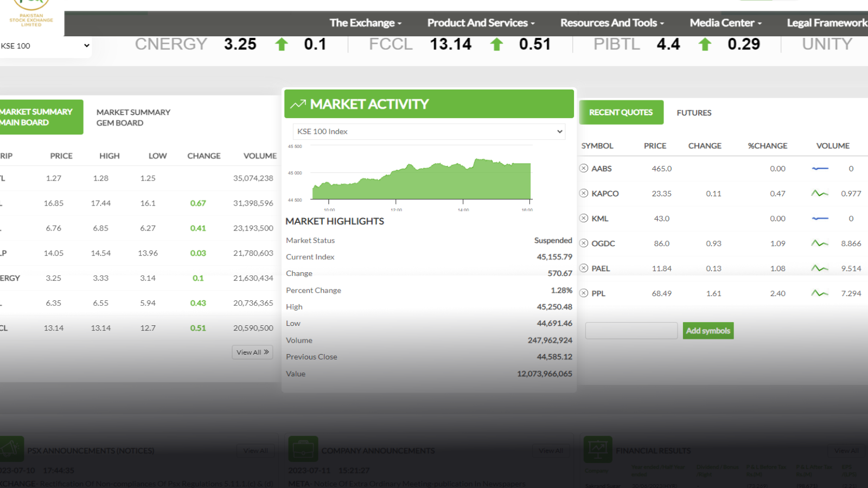Click FCCL ticker symbol in marquee
This screenshot has height=488, width=868.
point(391,44)
